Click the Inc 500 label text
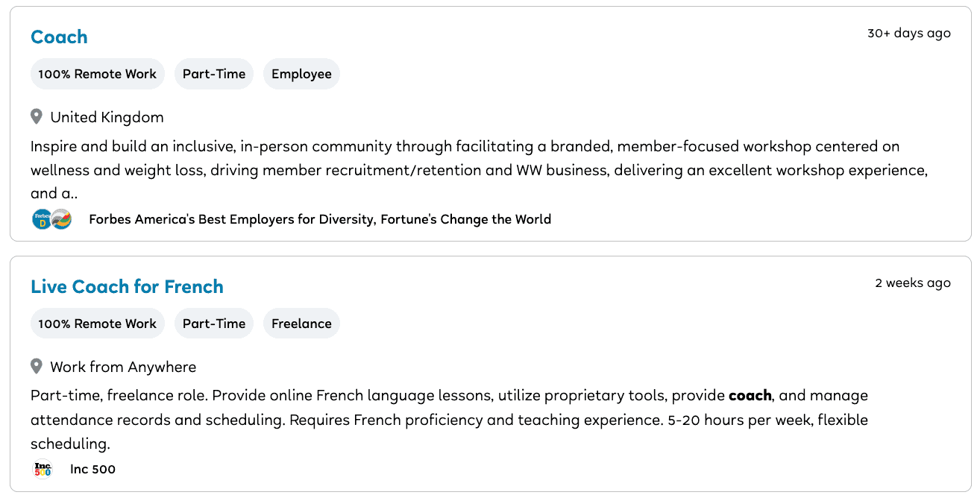 92,469
